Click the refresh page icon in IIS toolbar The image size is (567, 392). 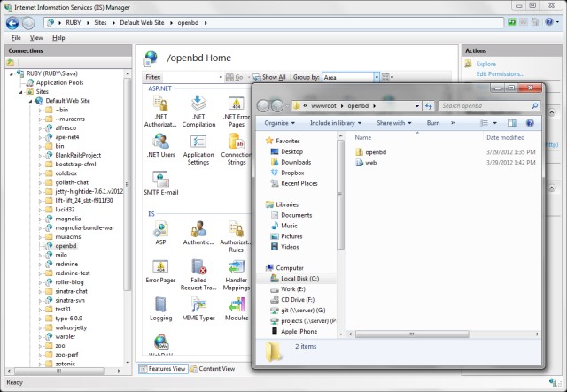pos(512,22)
